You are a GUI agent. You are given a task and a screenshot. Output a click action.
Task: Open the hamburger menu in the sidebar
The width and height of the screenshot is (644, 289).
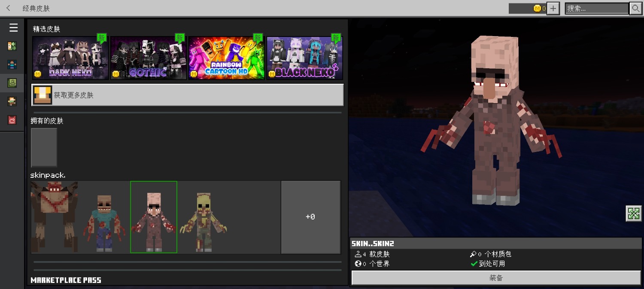click(14, 28)
